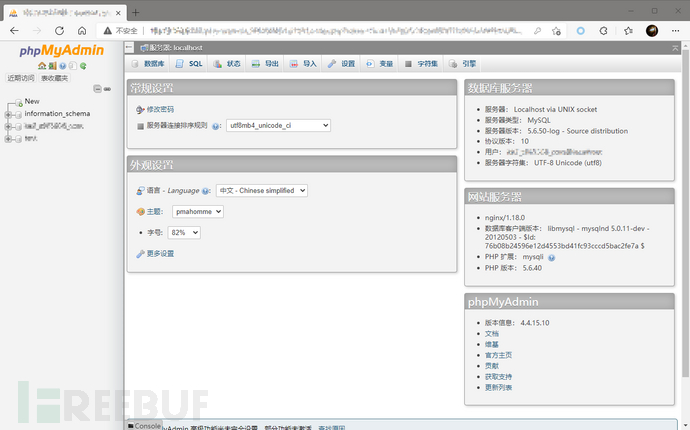Click browser refresh button
This screenshot has width=690, height=430.
[x=59, y=30]
